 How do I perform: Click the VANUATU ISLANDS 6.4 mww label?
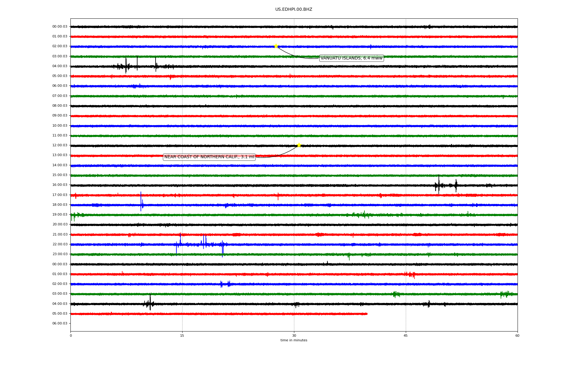351,58
